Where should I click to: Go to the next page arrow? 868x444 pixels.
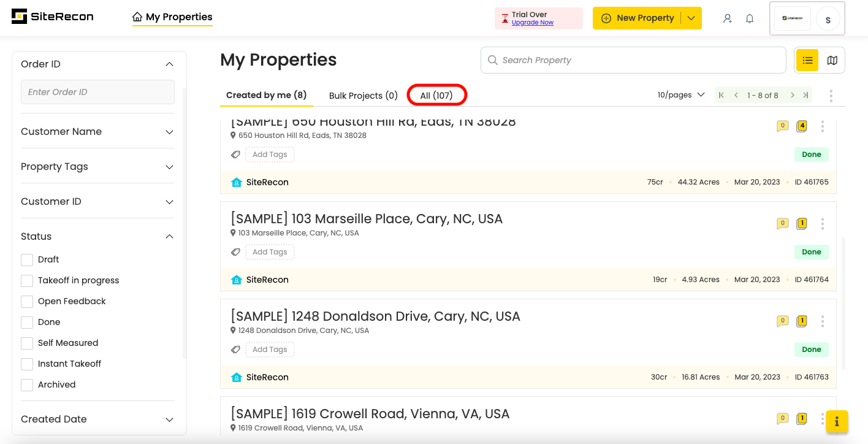793,95
